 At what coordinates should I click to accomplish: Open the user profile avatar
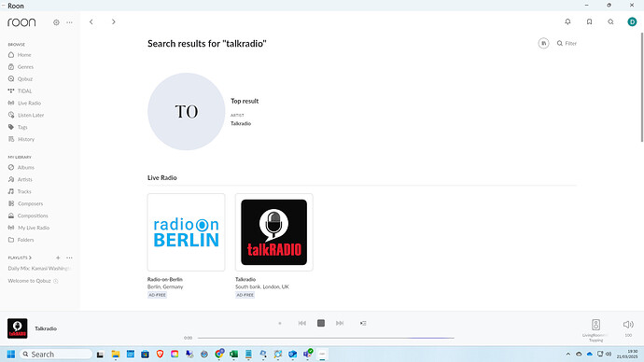[632, 21]
